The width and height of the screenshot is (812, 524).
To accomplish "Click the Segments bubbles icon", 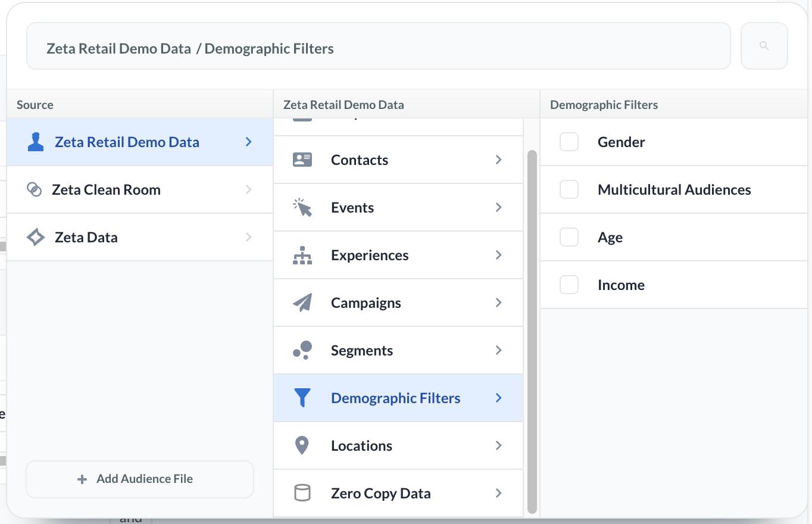I will click(302, 350).
